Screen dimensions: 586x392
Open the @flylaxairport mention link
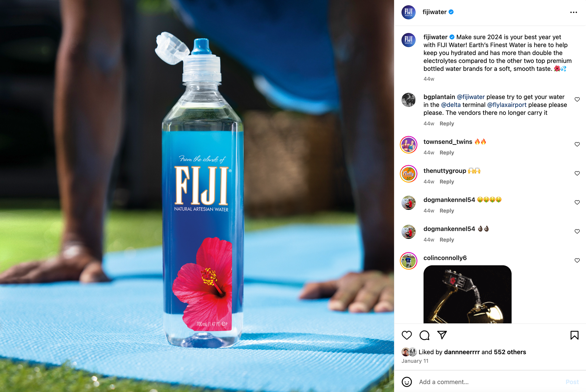point(507,105)
